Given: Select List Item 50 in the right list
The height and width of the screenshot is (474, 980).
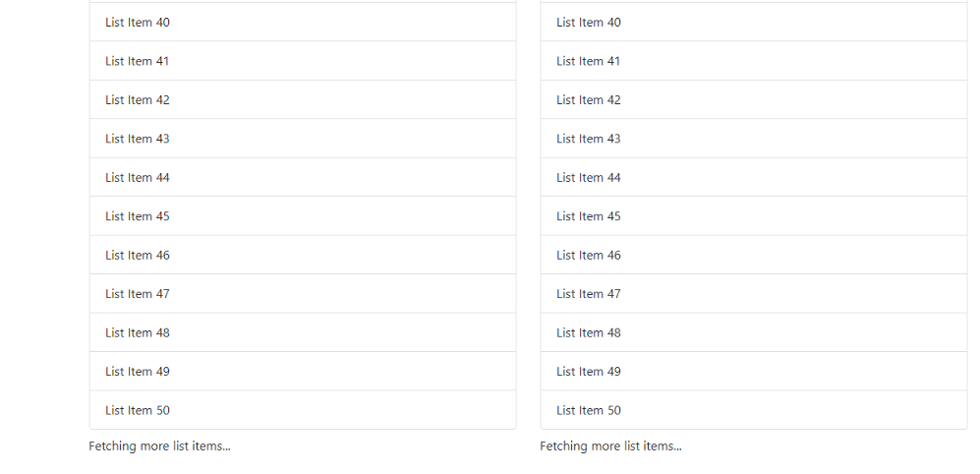Looking at the screenshot, I should coord(589,410).
